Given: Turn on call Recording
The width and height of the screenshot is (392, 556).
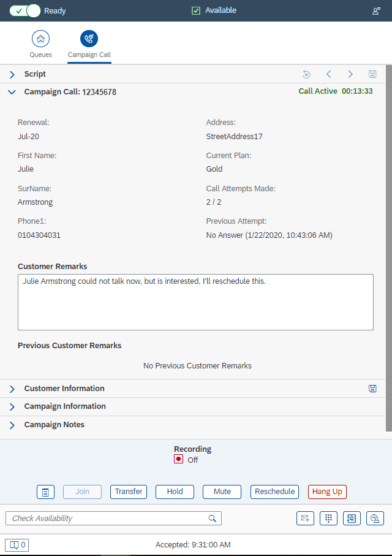Looking at the screenshot, I should pyautogui.click(x=178, y=459).
